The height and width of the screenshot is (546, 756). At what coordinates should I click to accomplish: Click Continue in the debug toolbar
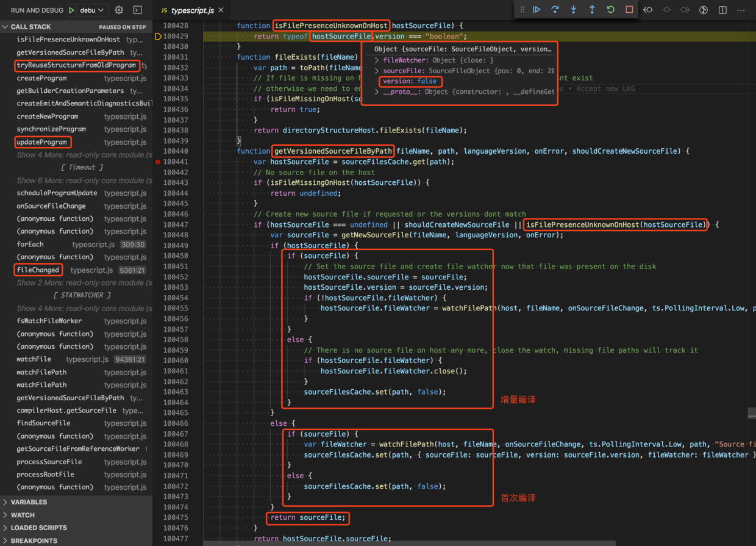tap(537, 10)
